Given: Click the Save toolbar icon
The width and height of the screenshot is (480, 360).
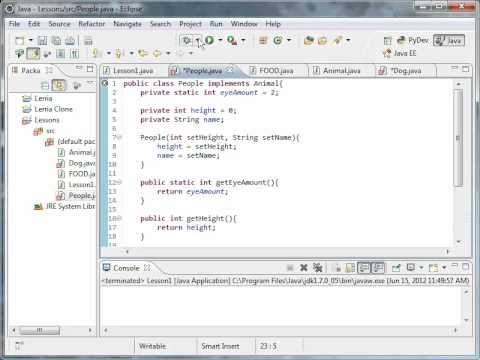Looking at the screenshot, I should tap(42, 41).
